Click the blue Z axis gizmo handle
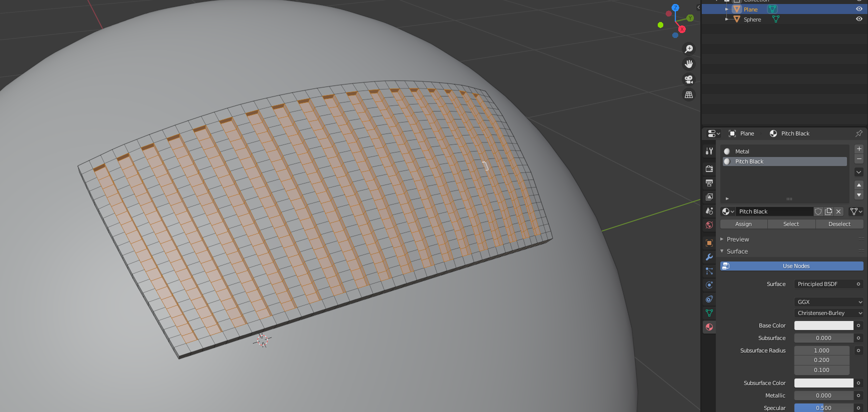Viewport: 868px width, 412px height. [x=675, y=7]
